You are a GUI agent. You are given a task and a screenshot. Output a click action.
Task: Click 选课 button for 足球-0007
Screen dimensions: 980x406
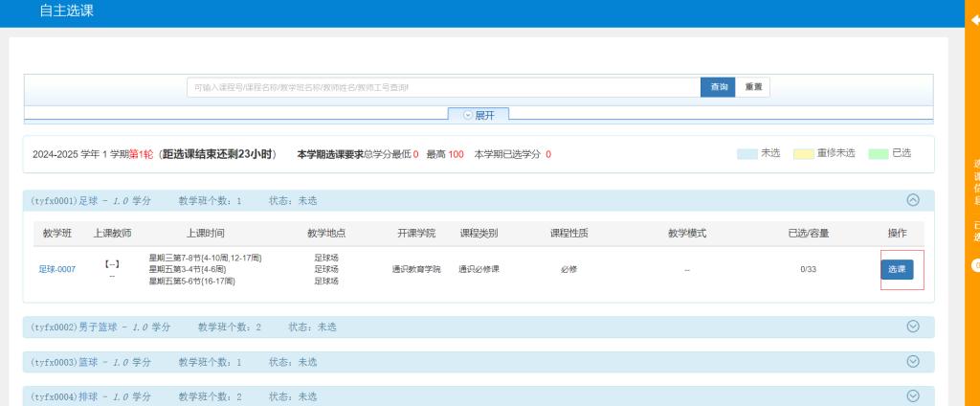point(897,270)
